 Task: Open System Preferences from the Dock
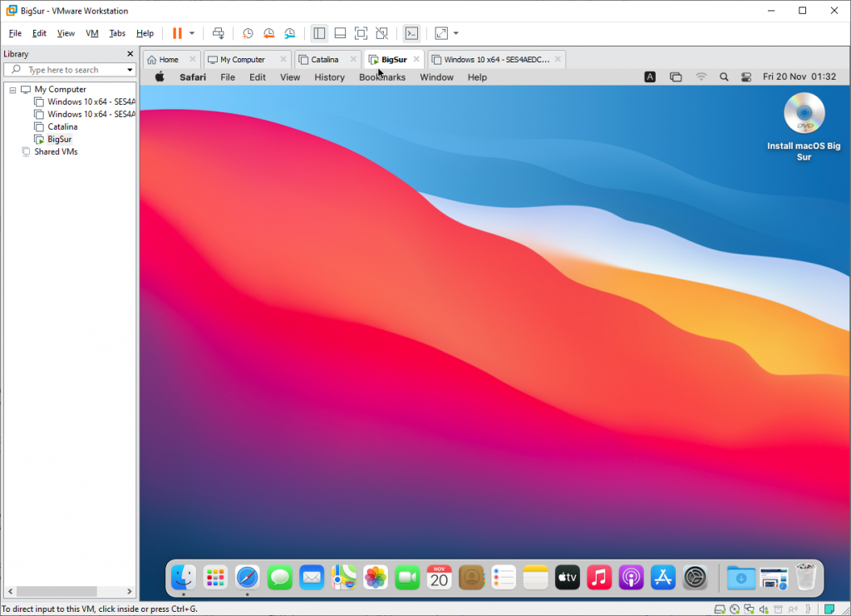[695, 577]
